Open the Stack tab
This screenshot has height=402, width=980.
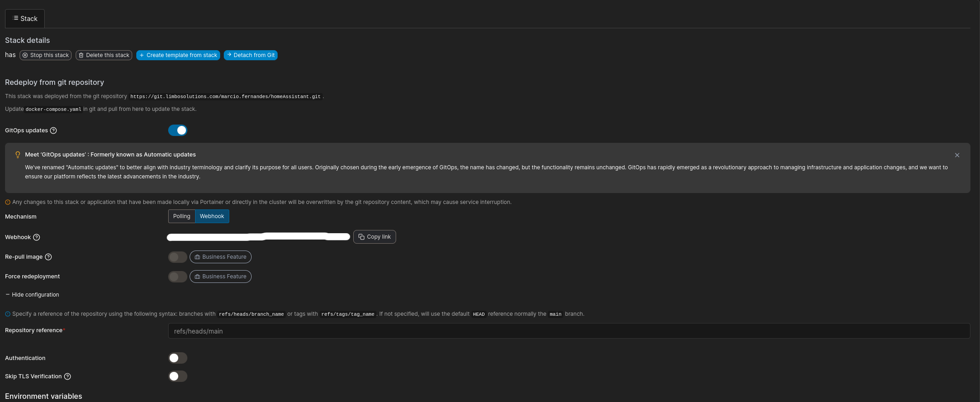click(x=25, y=19)
